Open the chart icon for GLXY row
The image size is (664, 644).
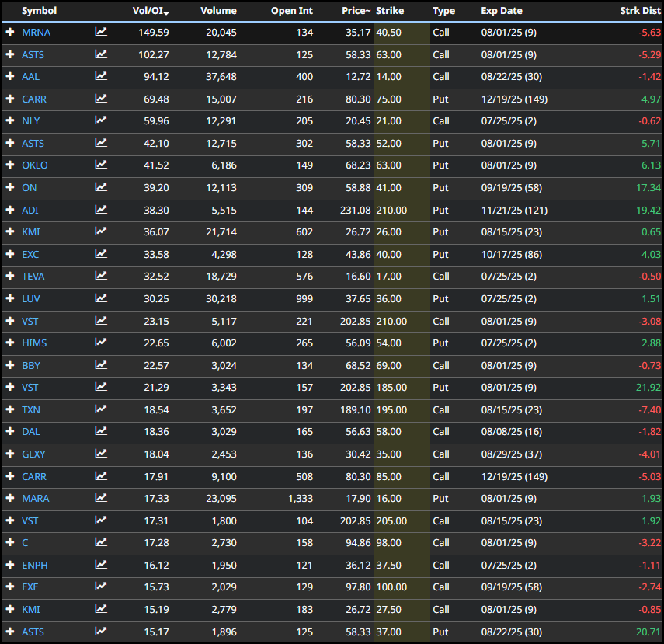(x=101, y=454)
